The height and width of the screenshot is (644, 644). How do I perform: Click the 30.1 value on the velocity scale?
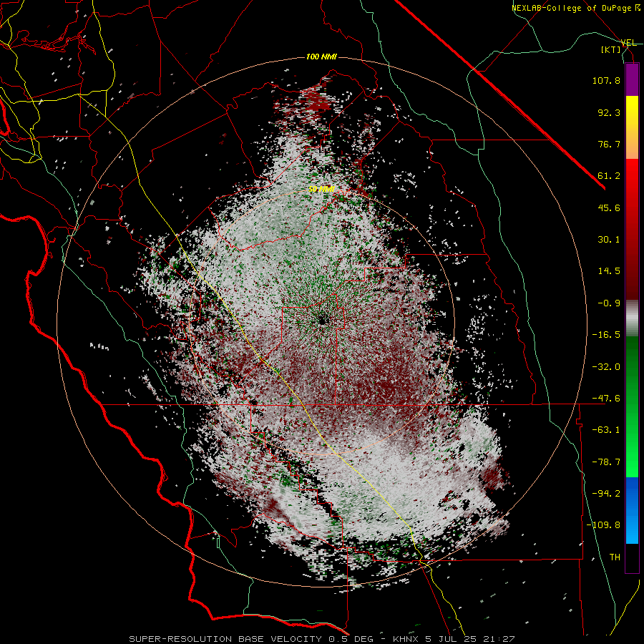[609, 240]
